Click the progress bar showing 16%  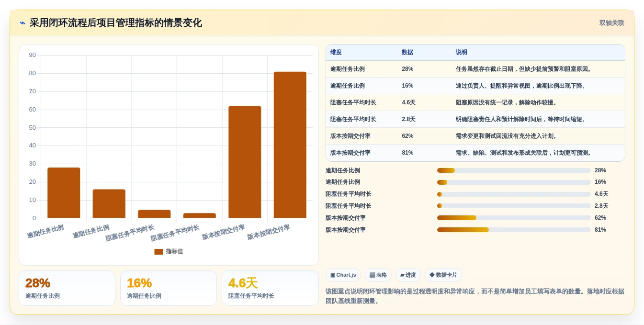(x=514, y=182)
